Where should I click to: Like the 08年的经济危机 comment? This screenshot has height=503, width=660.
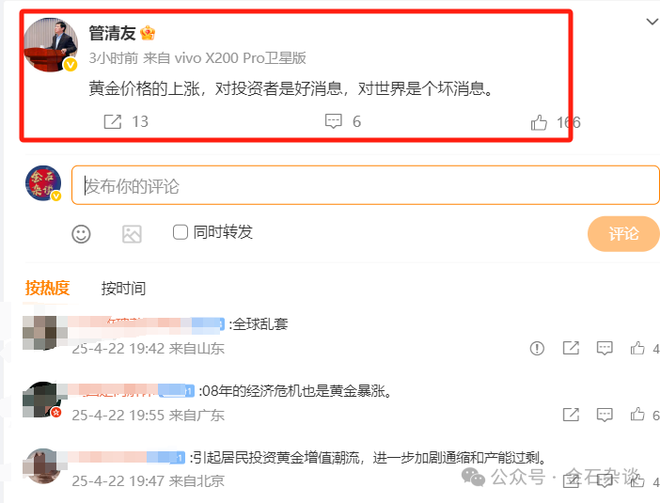coord(637,415)
